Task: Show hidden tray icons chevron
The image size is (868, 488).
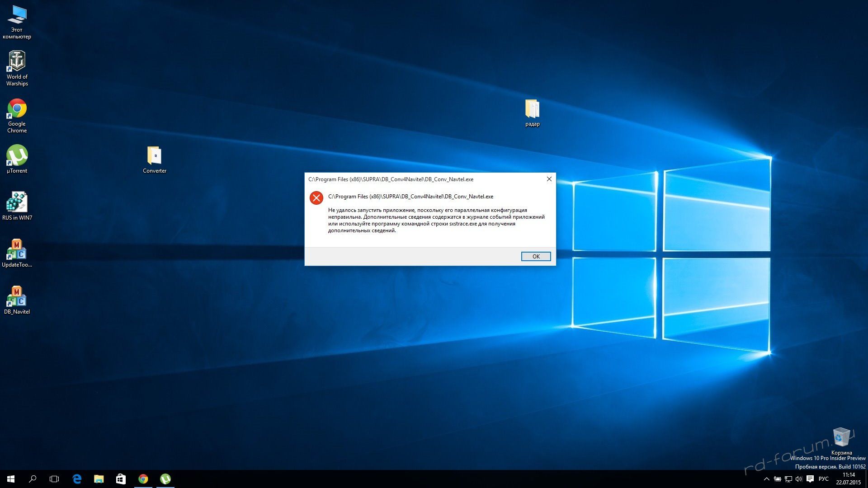Action: pyautogui.click(x=766, y=479)
